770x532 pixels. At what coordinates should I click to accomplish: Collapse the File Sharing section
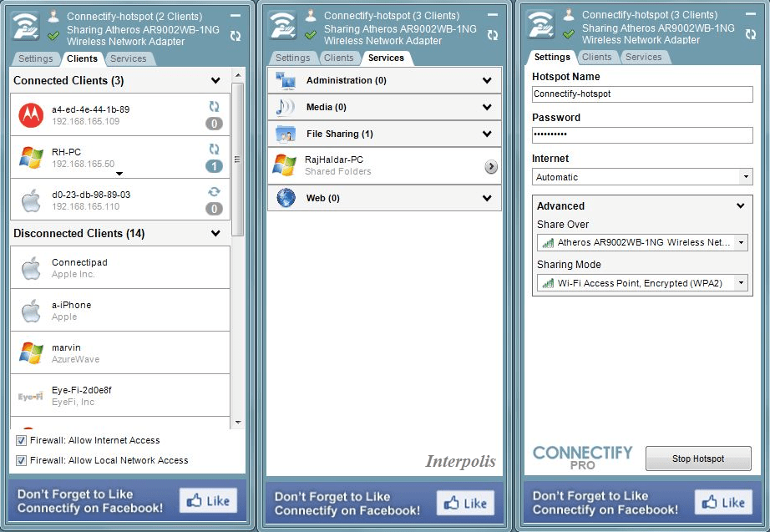pos(487,133)
